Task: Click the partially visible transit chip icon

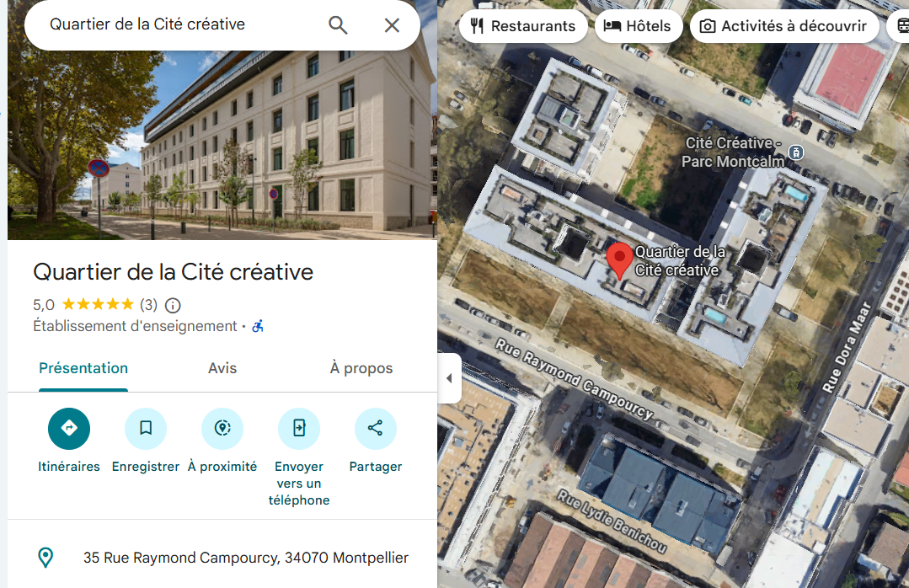Action: tap(902, 26)
